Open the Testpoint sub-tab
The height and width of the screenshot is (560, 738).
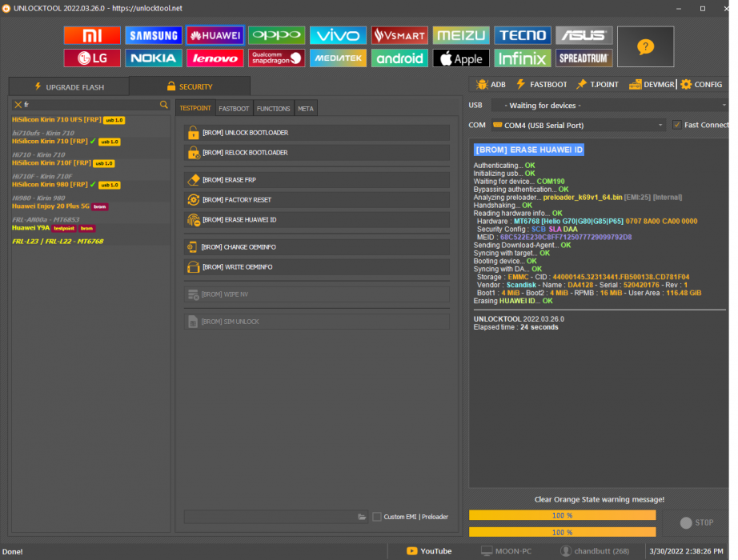point(195,108)
